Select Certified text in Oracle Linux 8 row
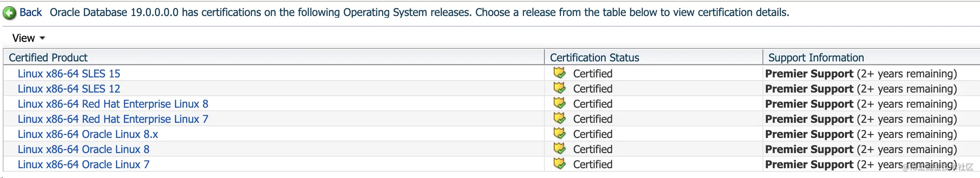The height and width of the screenshot is (178, 980). click(593, 149)
